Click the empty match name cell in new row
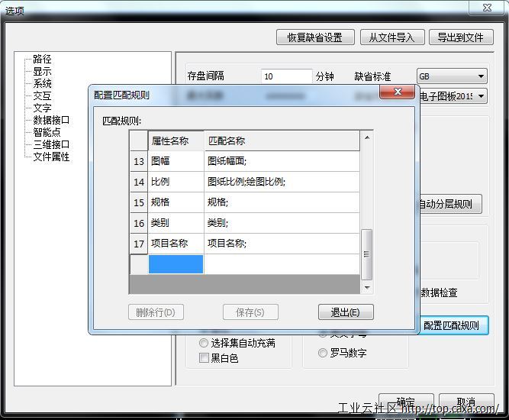The height and width of the screenshot is (420, 509). 282,264
